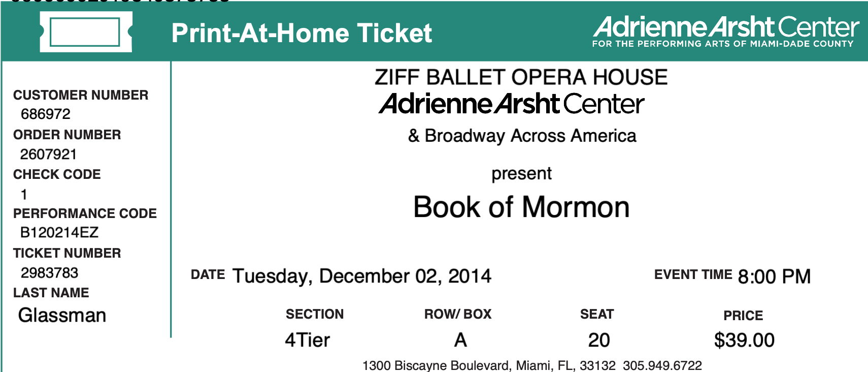The image size is (868, 372).
Task: Click the black Adrienne Arsht Center logo
Action: pyautogui.click(x=512, y=104)
